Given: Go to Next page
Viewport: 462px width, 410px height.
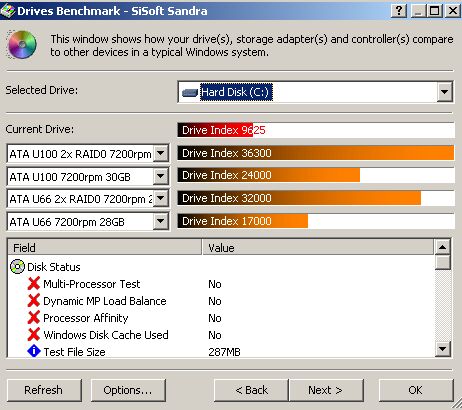Looking at the screenshot, I should (x=326, y=390).
